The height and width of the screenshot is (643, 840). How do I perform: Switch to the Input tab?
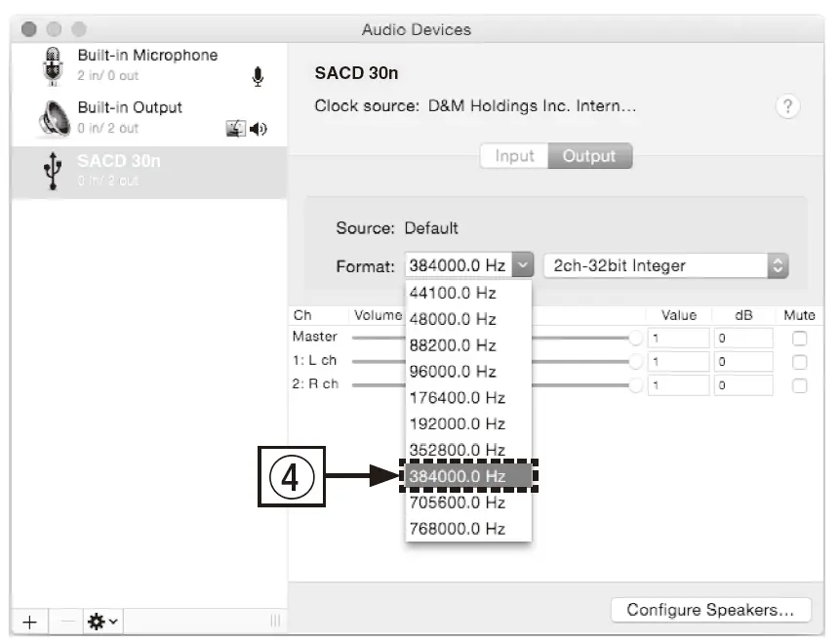pos(514,156)
